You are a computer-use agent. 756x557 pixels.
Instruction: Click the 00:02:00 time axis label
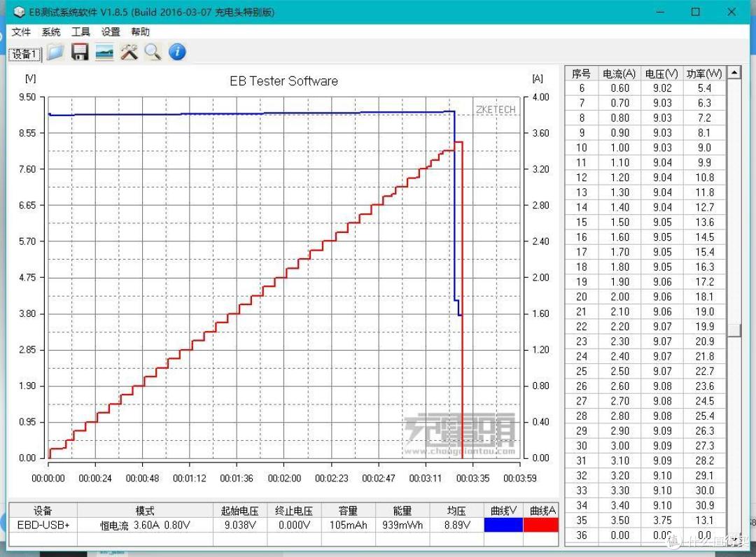(284, 478)
